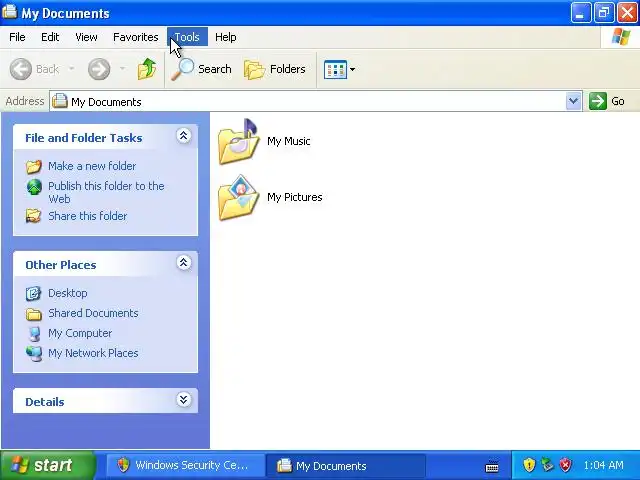Click the Forward arrow button

tap(99, 69)
